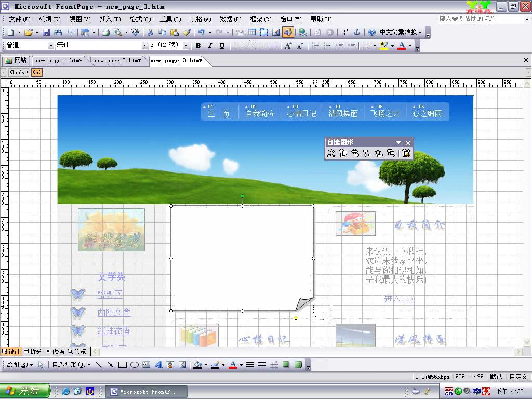Click the Find binoculars icon
The image size is (532, 399).
coord(58,32)
